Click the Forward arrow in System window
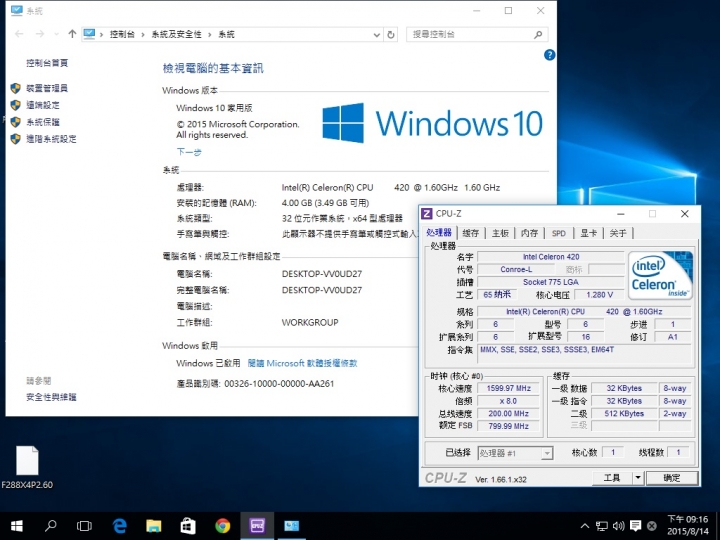Image resolution: width=720 pixels, height=540 pixels. point(40,34)
